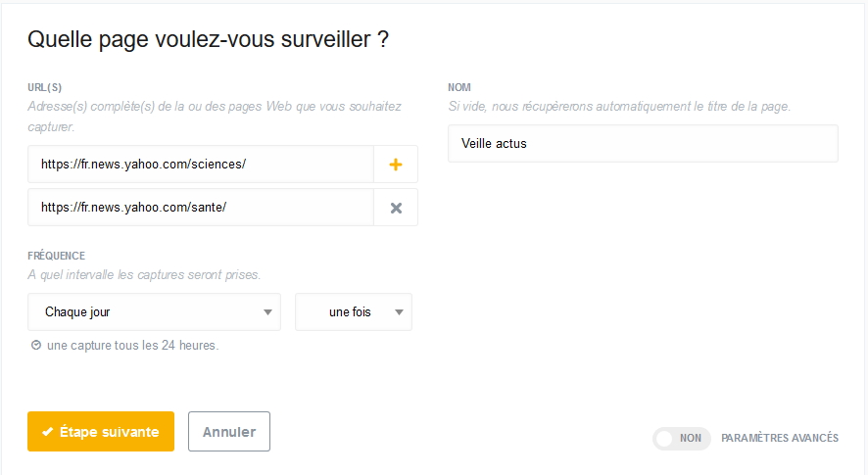Click into the sante URL field

(x=201, y=208)
